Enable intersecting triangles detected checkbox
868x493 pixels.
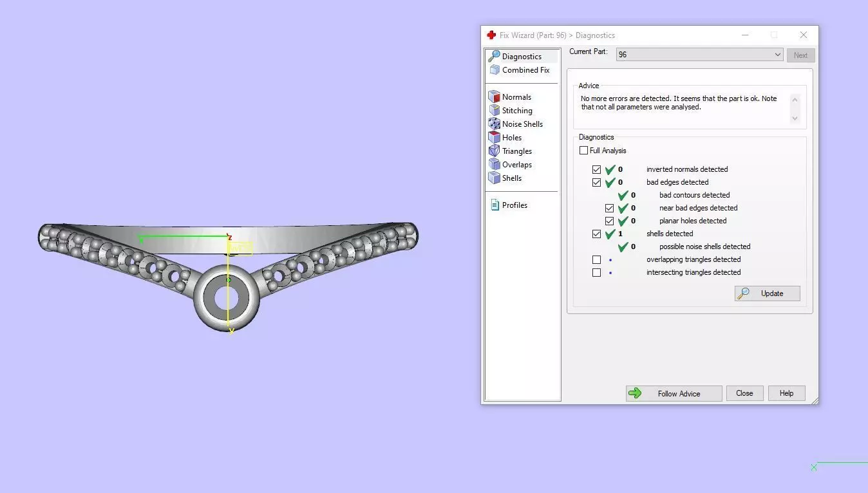tap(596, 272)
